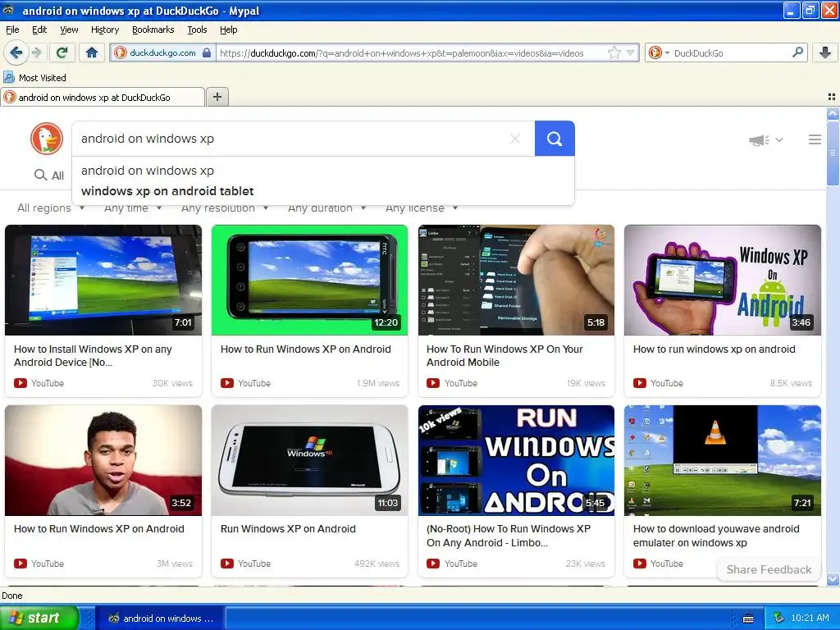
Task: Open the DuckDuckGo hamburger menu
Action: point(815,139)
